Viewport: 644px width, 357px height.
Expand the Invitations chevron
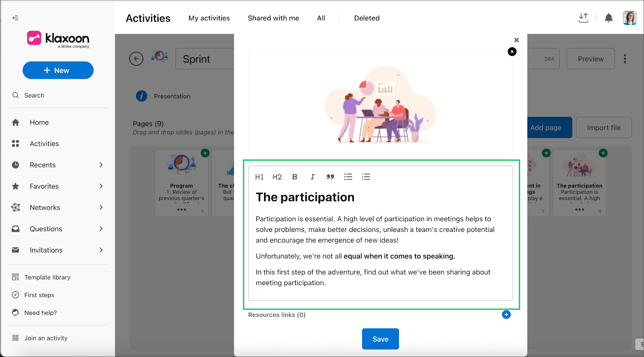pos(101,250)
